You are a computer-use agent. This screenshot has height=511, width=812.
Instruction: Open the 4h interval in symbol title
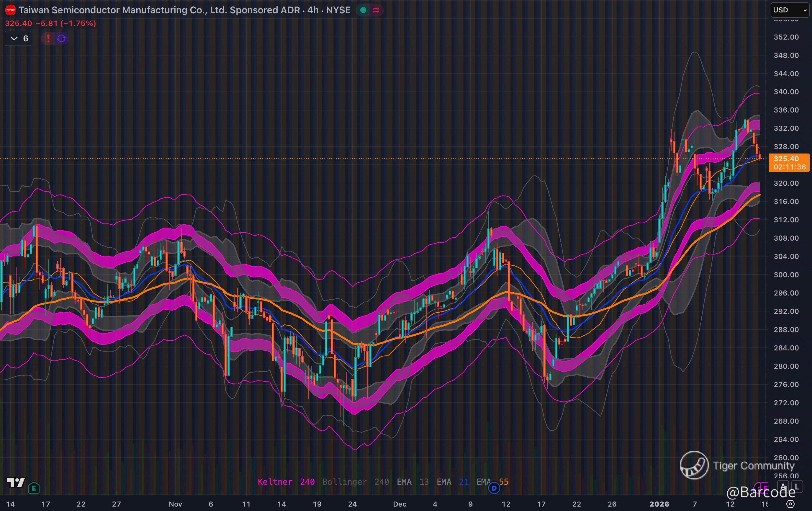pos(313,10)
